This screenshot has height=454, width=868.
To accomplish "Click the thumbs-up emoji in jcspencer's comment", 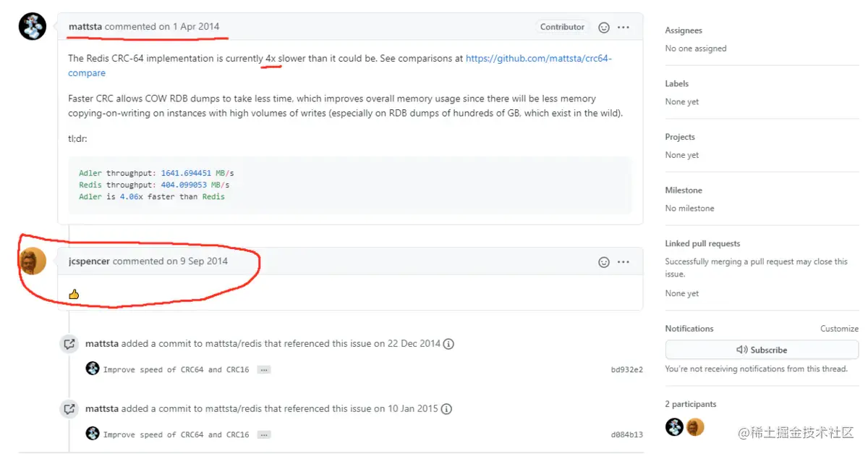I will tap(74, 294).
